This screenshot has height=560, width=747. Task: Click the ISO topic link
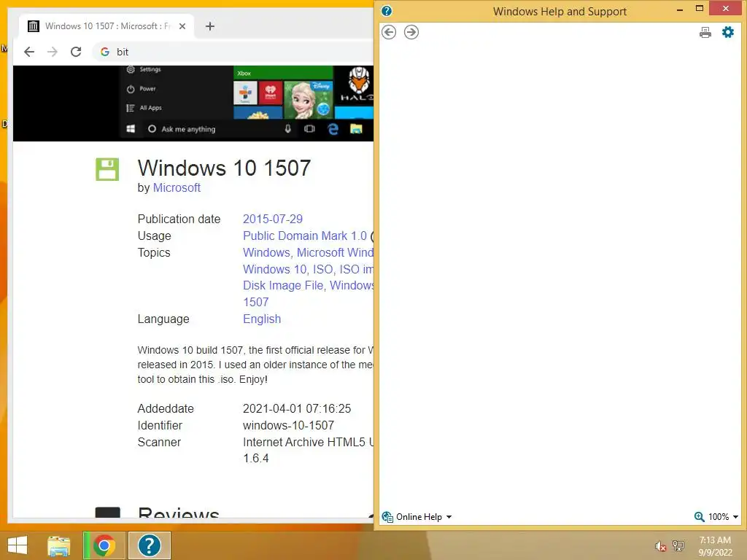(x=322, y=269)
